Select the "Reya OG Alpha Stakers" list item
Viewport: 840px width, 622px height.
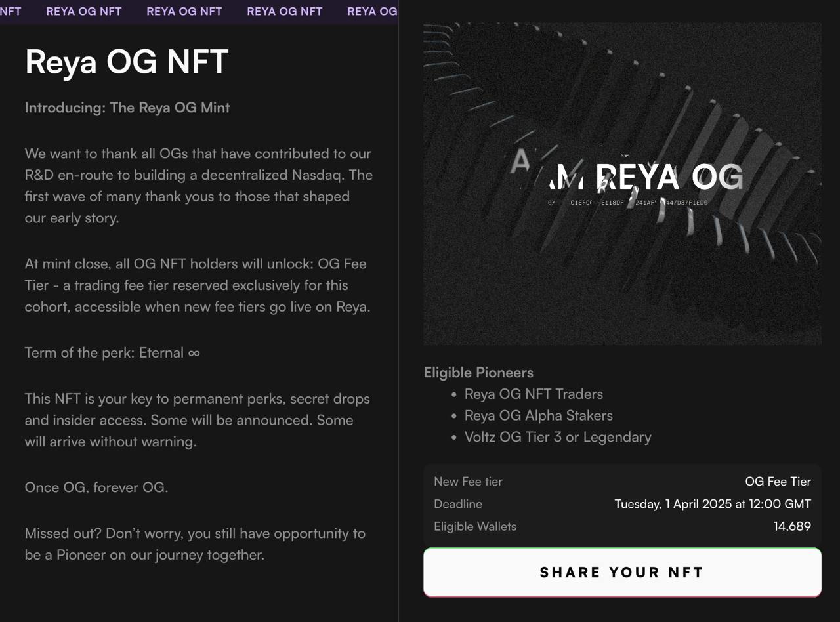point(539,416)
